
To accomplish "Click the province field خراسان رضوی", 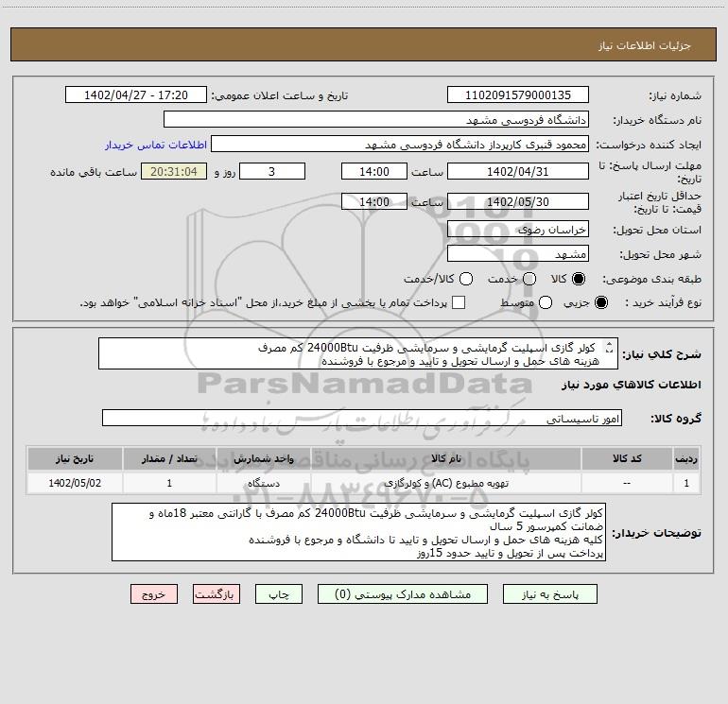I will pyautogui.click(x=518, y=230).
